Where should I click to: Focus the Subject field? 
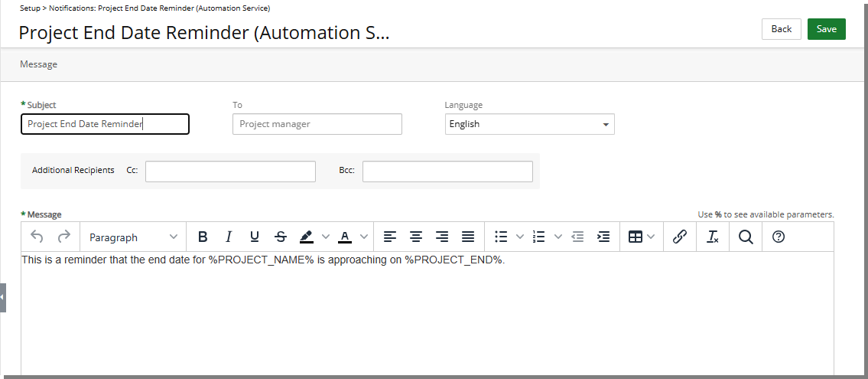click(x=106, y=124)
